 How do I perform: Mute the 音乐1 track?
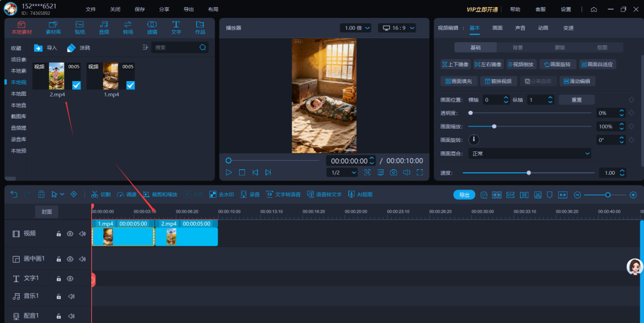click(71, 296)
